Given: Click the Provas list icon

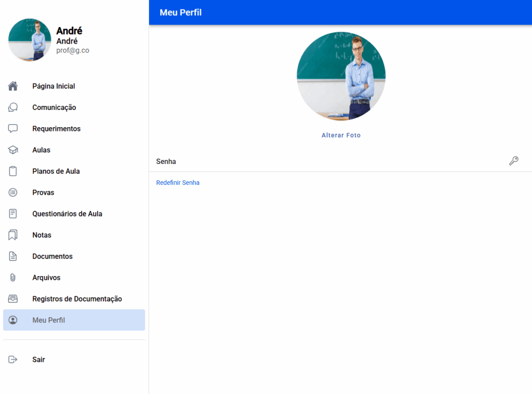Looking at the screenshot, I should [x=13, y=193].
